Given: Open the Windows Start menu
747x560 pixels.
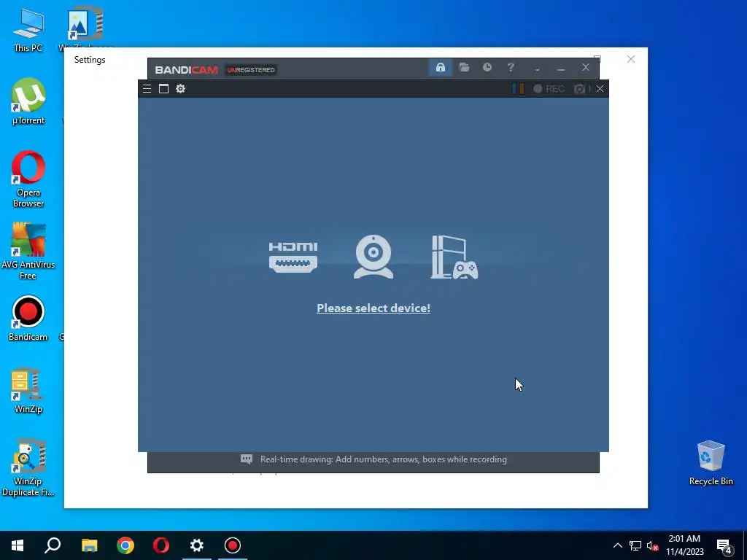Looking at the screenshot, I should coord(18,545).
